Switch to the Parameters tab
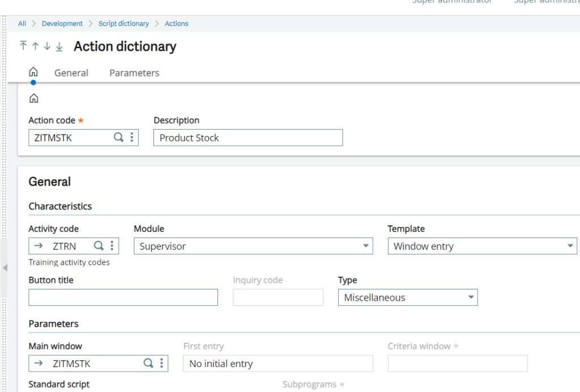 (x=134, y=73)
